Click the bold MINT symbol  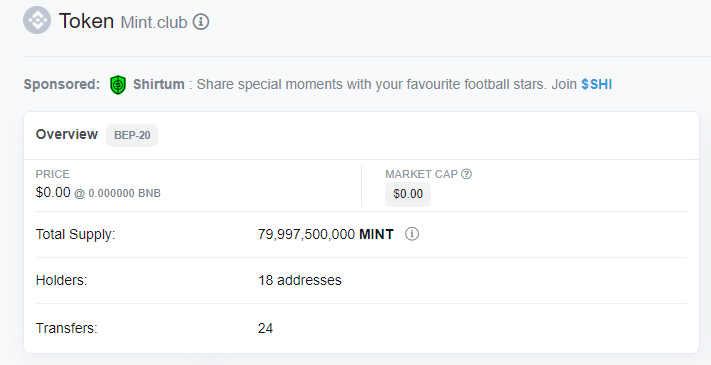(376, 234)
